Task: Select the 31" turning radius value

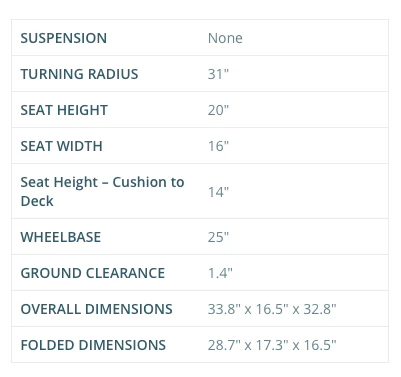Action: point(218,74)
